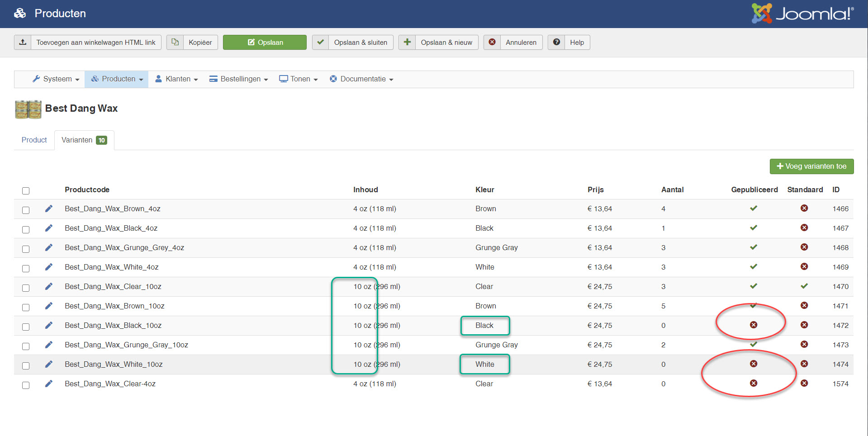Select checkbox for Best_Dang_Wax_Clear_10oz row
Screen dimensions: 868x436
(26, 288)
